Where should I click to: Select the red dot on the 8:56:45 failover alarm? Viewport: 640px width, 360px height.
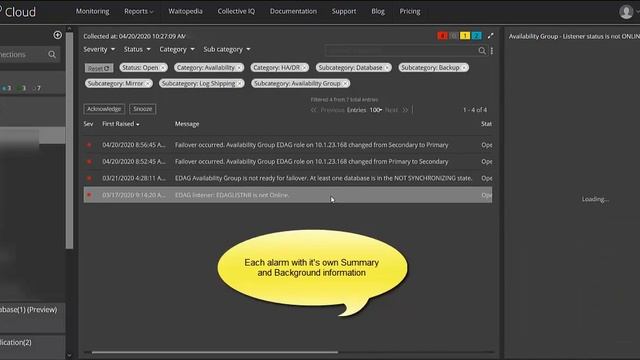pos(89,145)
